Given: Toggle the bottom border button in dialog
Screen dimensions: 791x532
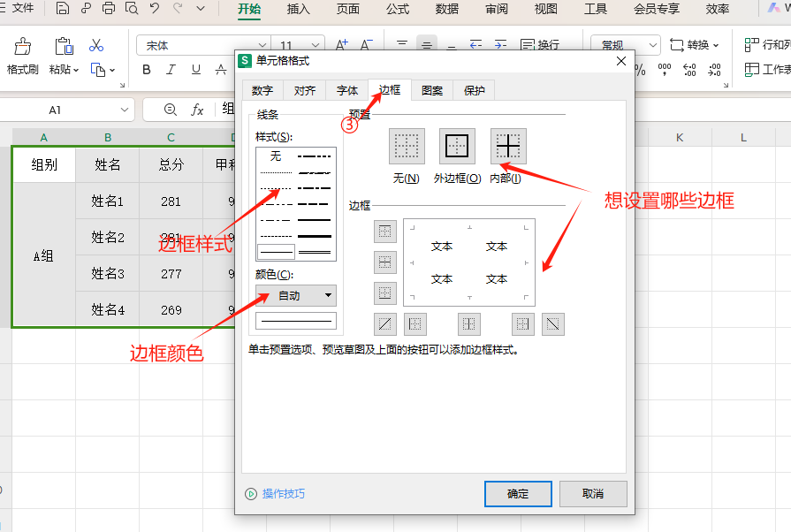Looking at the screenshot, I should [x=385, y=293].
